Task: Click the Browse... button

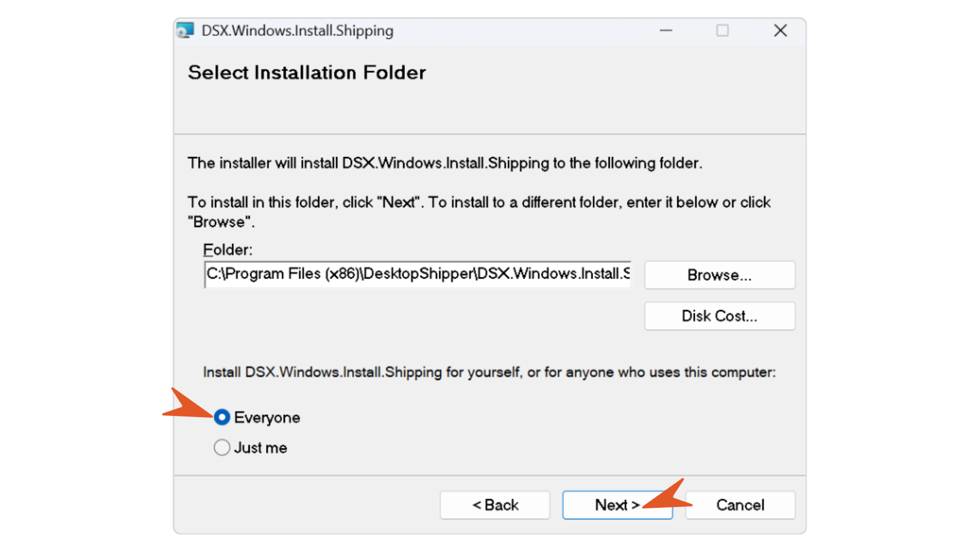Action: (719, 275)
